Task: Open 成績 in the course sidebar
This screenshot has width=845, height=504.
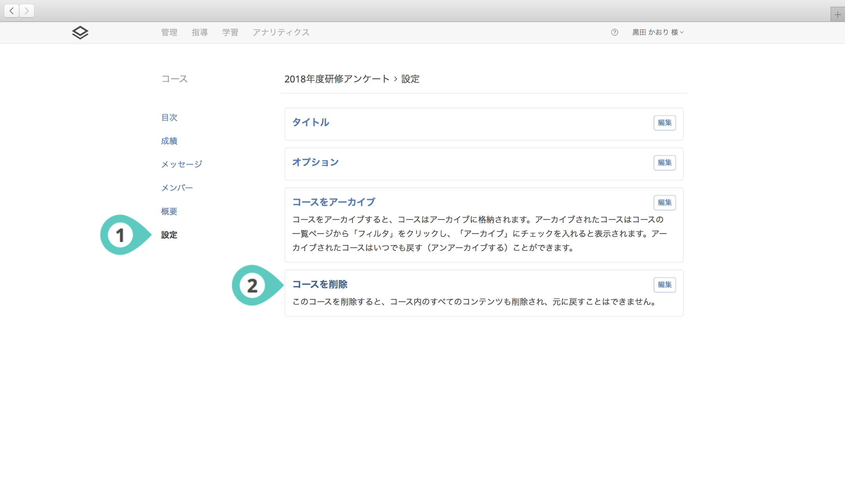Action: point(169,141)
